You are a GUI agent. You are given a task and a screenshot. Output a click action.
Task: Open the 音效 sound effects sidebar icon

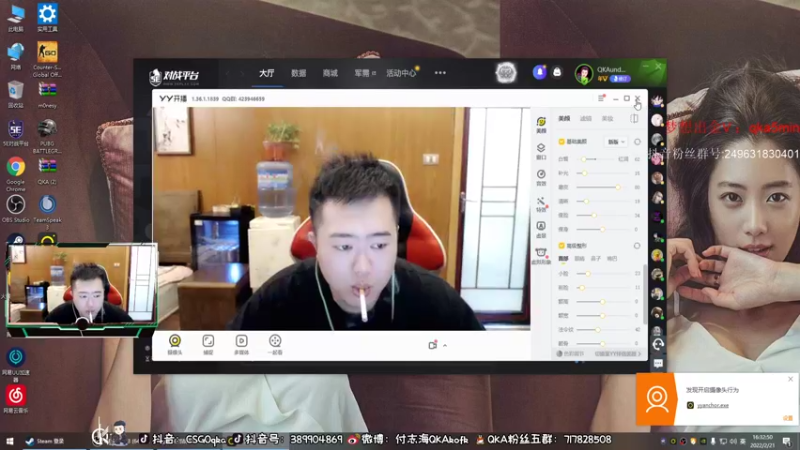[x=541, y=177]
